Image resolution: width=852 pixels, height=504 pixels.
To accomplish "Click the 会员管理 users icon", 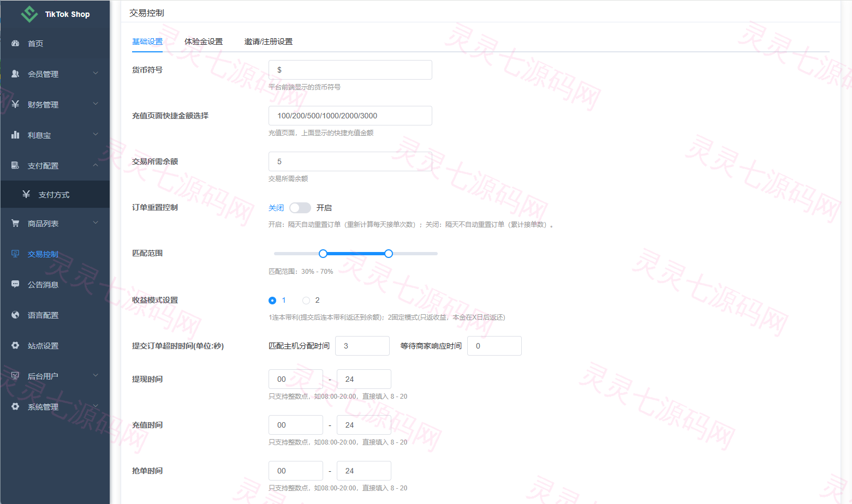I will pyautogui.click(x=15, y=74).
